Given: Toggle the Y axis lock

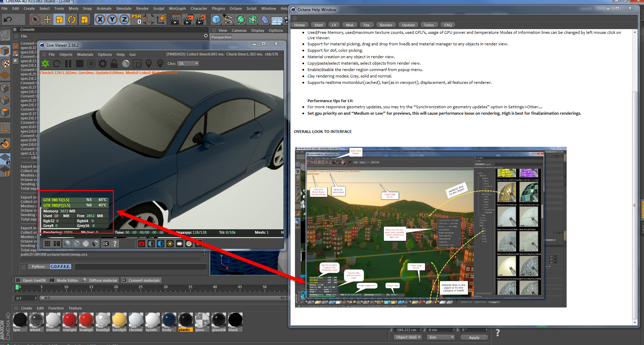Looking at the screenshot, I should pyautogui.click(x=112, y=20).
